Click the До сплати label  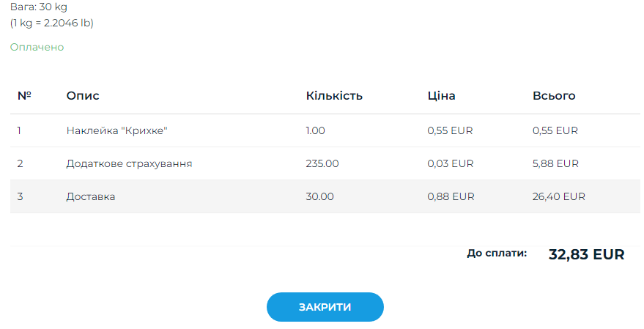pyautogui.click(x=497, y=254)
